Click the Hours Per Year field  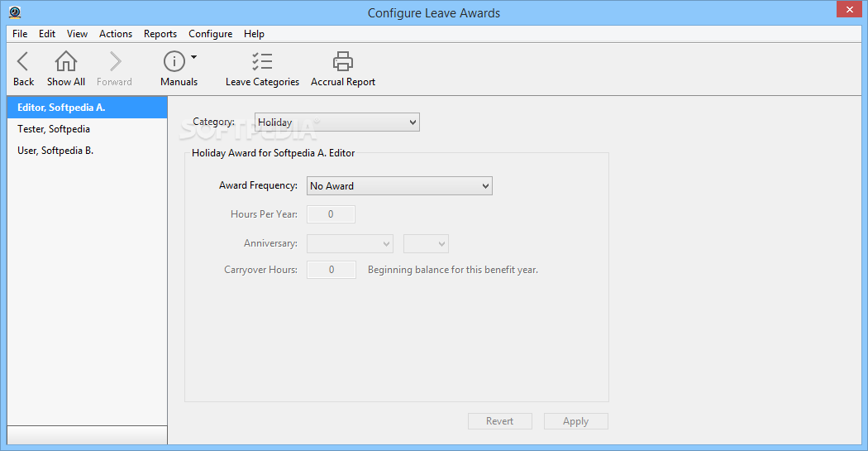(331, 214)
